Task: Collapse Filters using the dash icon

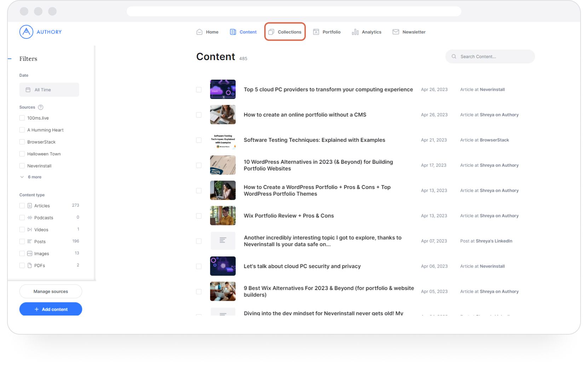Action: (10, 59)
